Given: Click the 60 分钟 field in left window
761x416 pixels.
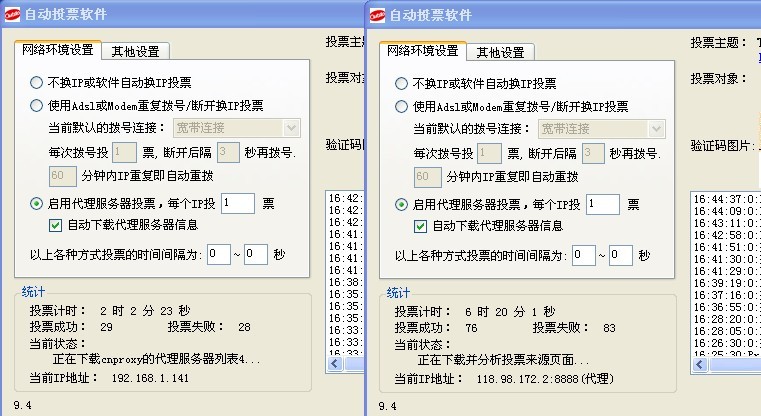Looking at the screenshot, I should click(63, 176).
